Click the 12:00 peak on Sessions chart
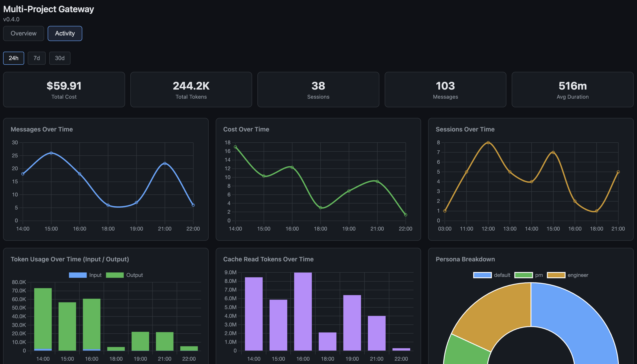The width and height of the screenshot is (637, 364). [x=488, y=143]
